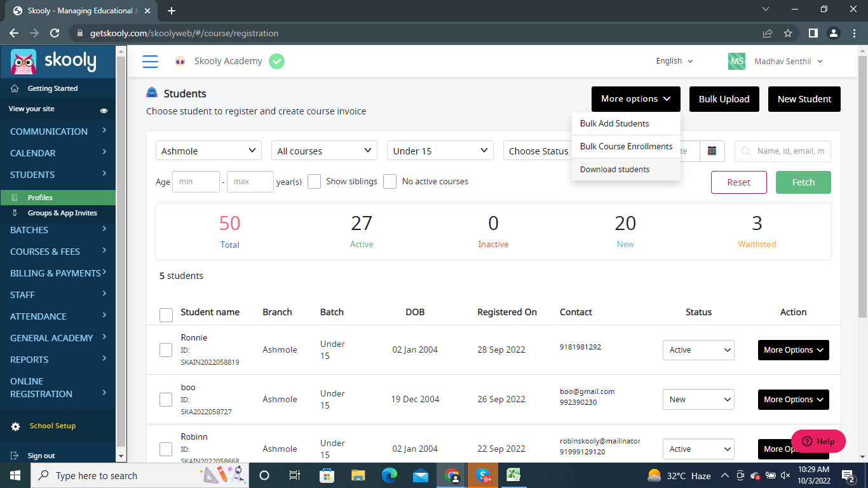Open the Under 15 batch dropdown
The width and height of the screenshot is (868, 488).
tap(440, 151)
